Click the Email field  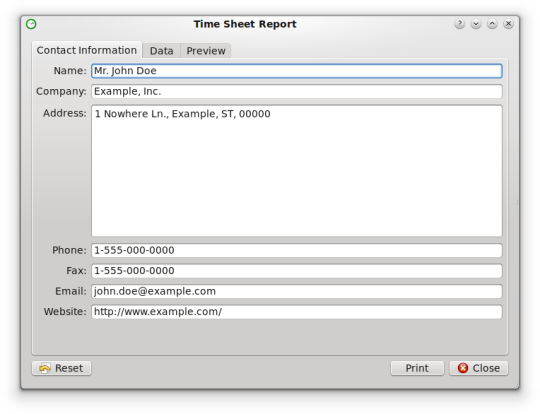(x=297, y=291)
